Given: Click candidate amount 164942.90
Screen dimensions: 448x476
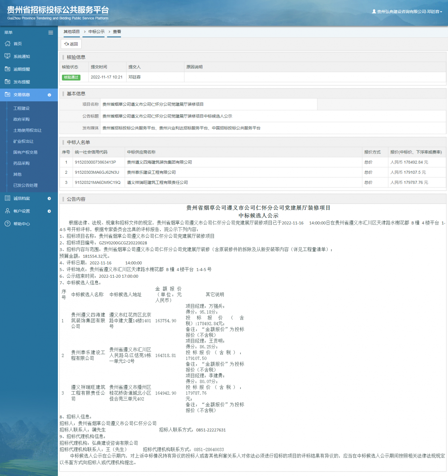Looking at the screenshot, I should pyautogui.click(x=165, y=393).
